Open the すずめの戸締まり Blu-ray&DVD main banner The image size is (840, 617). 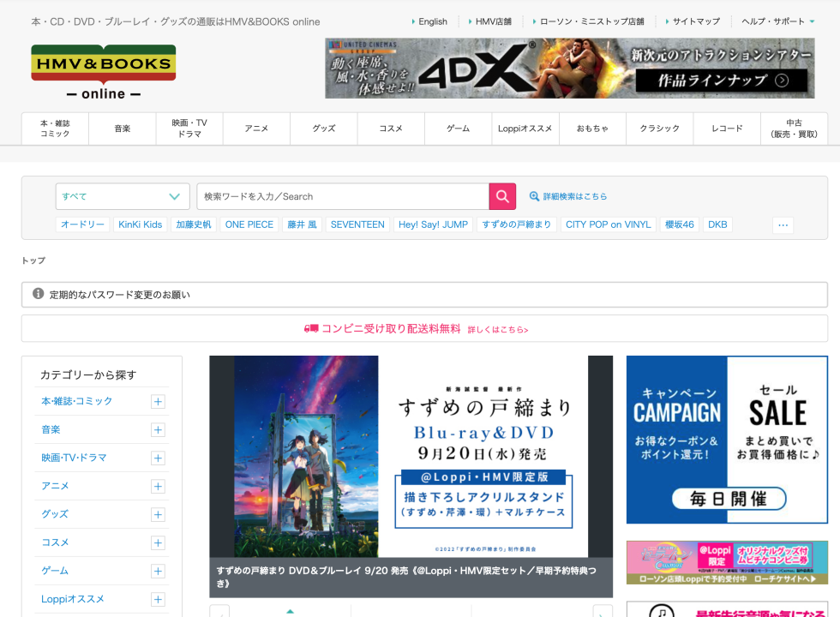[411, 457]
